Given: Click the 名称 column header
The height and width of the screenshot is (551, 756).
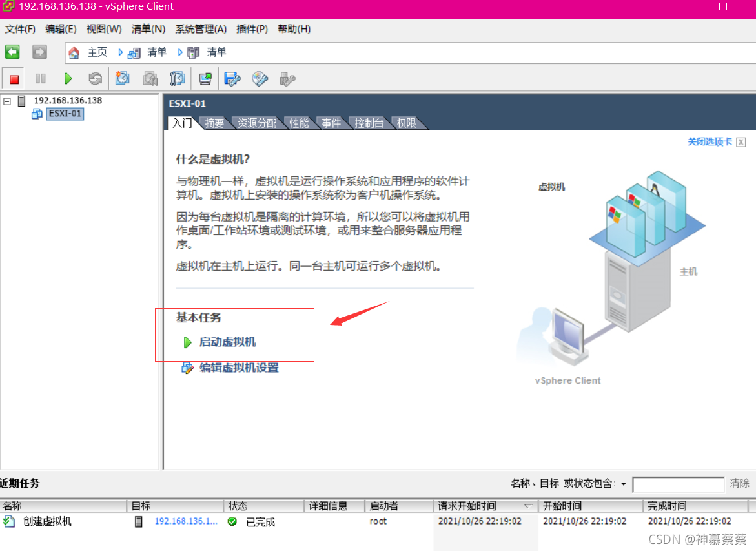Looking at the screenshot, I should (64, 506).
